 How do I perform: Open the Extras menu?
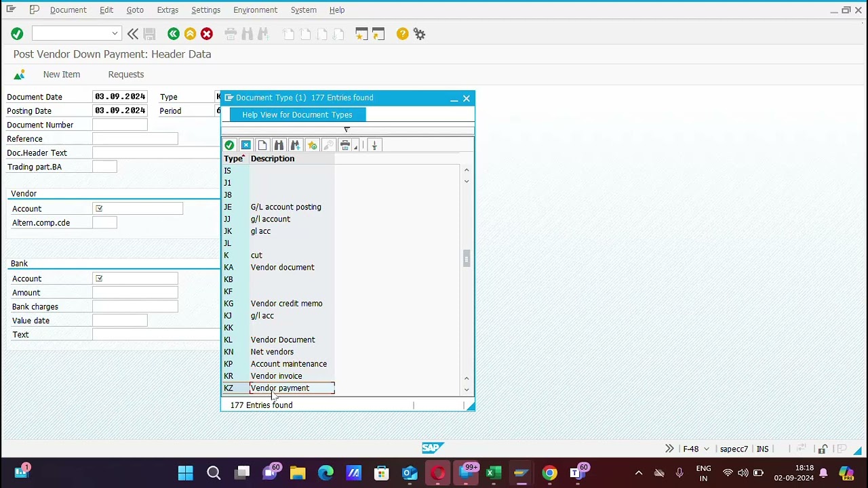pos(167,10)
